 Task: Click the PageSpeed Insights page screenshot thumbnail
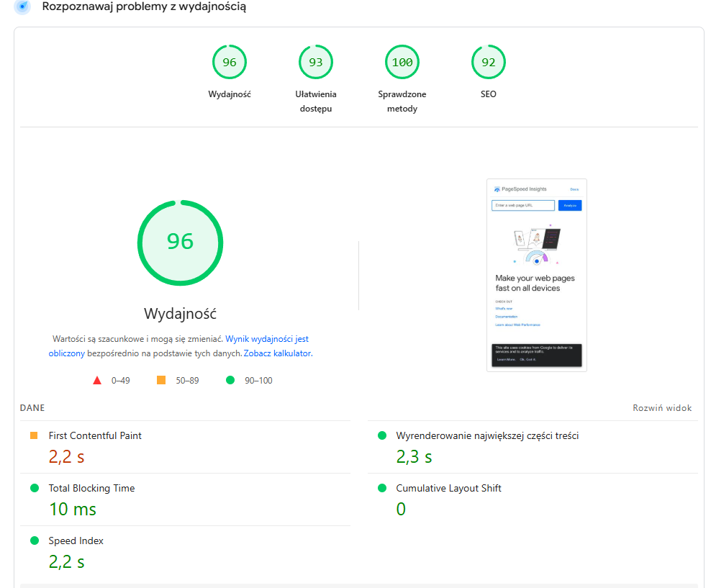pyautogui.click(x=537, y=275)
